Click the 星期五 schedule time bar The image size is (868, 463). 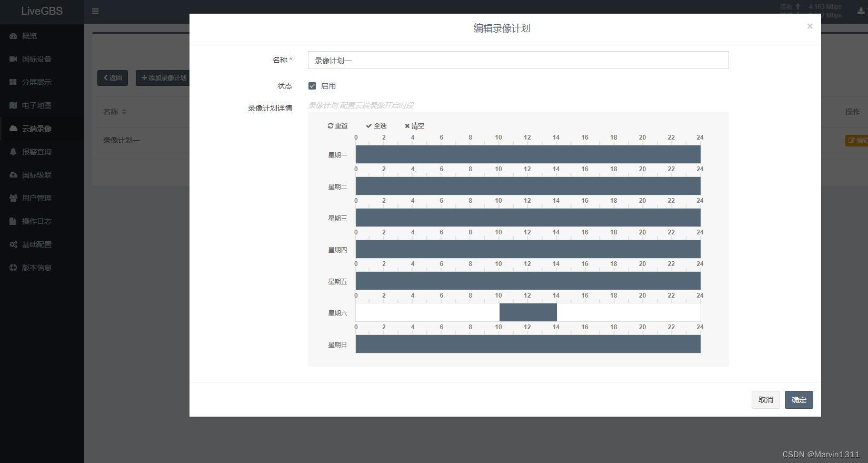(528, 281)
